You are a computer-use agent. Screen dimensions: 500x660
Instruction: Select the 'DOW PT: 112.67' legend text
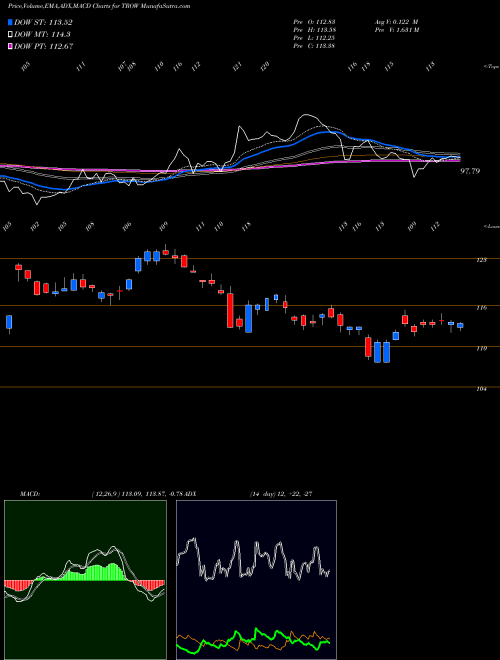(44, 46)
